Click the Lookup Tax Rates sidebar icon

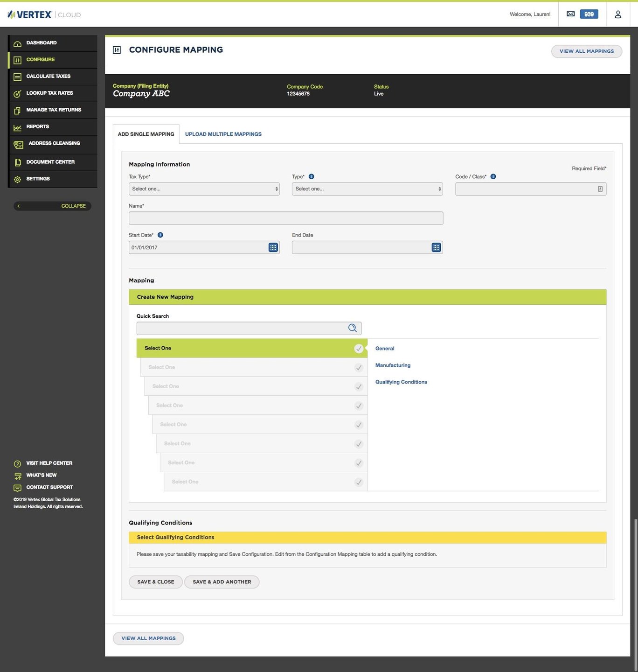[x=17, y=94]
